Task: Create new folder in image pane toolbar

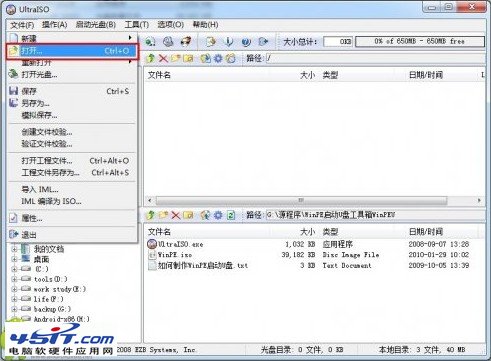Action: coord(176,59)
